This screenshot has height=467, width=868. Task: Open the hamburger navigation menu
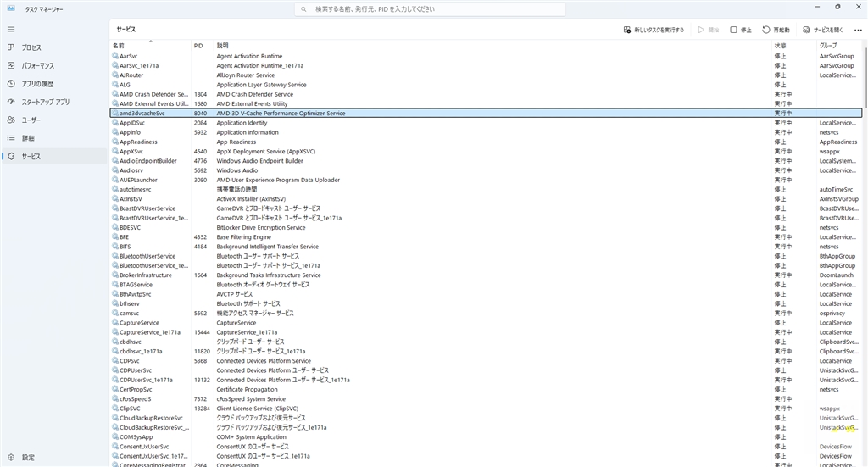pyautogui.click(x=11, y=30)
